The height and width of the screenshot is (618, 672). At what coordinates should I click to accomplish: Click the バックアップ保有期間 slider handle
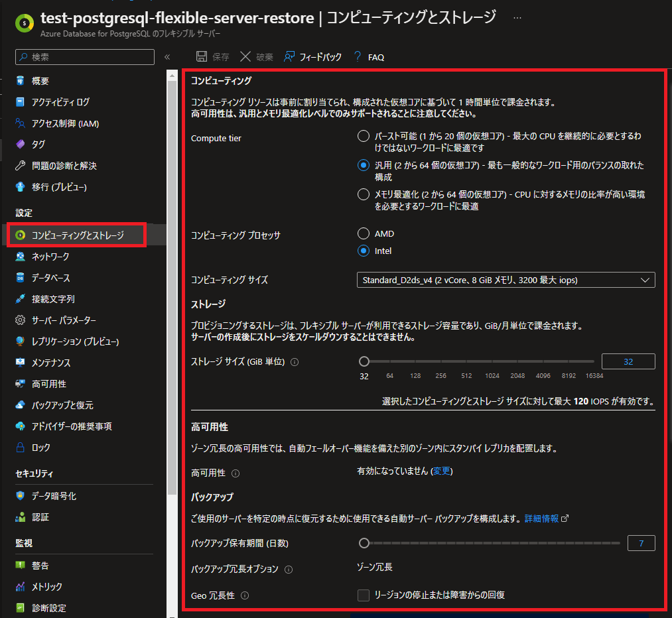point(364,543)
